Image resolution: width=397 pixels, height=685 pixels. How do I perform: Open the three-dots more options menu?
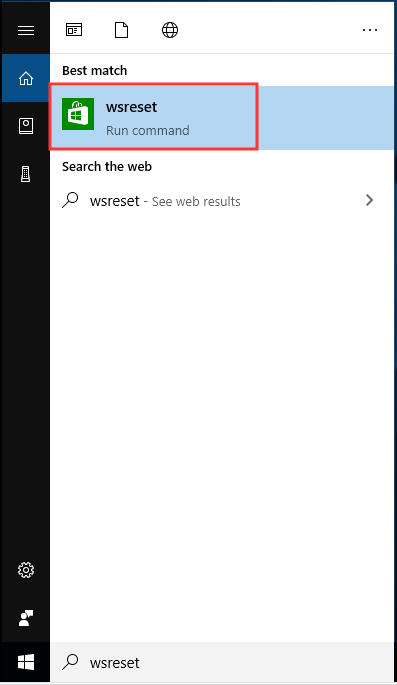point(370,30)
